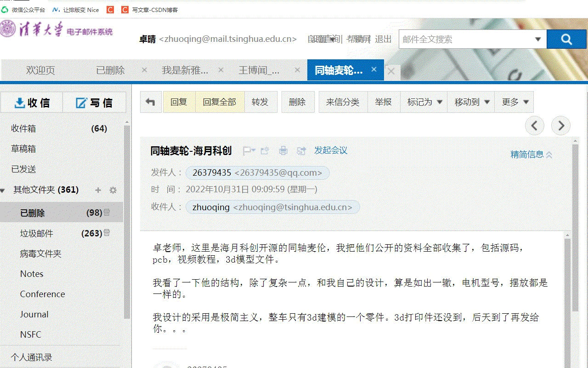
Task: Close the 王博闻_... tab
Action: [x=297, y=70]
